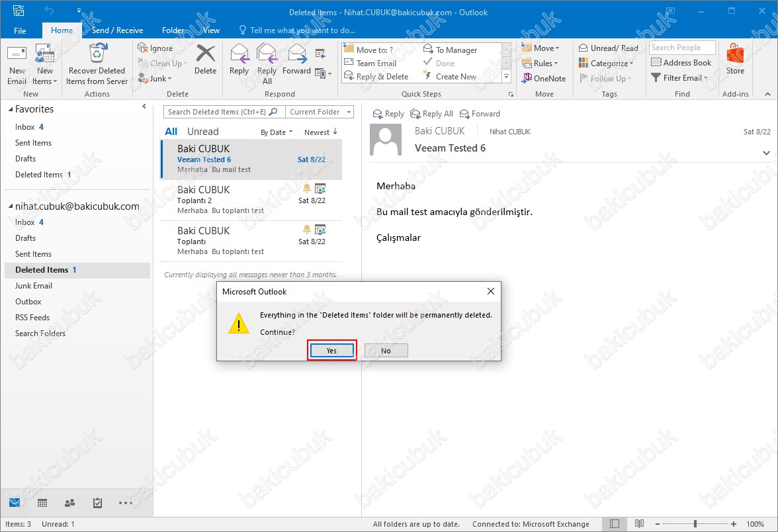Click the Undo arrow in quick access toolbar
The width and height of the screenshot is (778, 532).
[x=49, y=11]
